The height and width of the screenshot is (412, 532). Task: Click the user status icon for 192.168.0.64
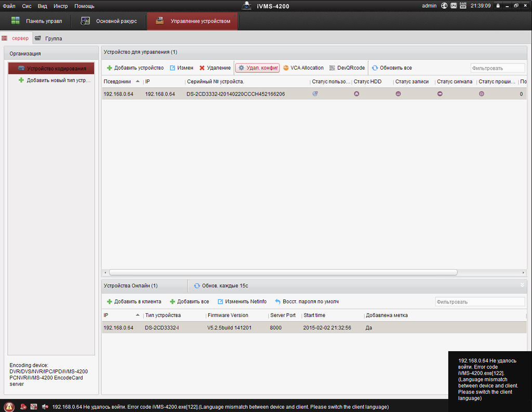[315, 94]
